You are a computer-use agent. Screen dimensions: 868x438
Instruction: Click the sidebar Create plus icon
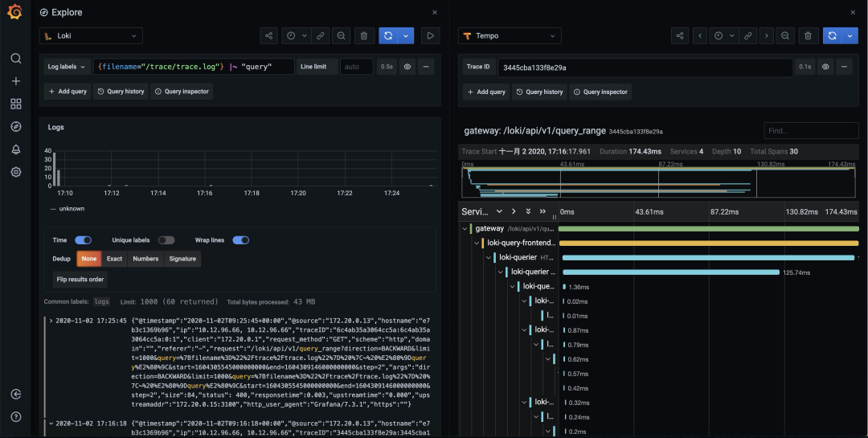click(x=16, y=81)
